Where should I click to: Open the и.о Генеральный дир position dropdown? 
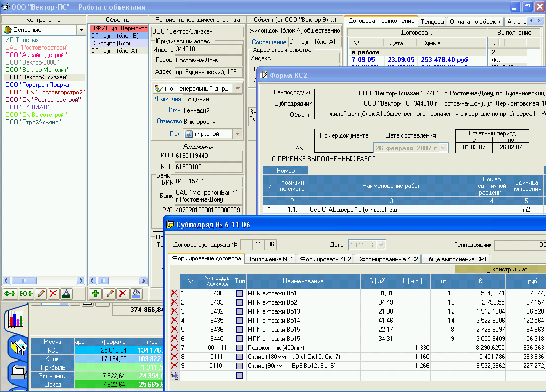[238, 89]
